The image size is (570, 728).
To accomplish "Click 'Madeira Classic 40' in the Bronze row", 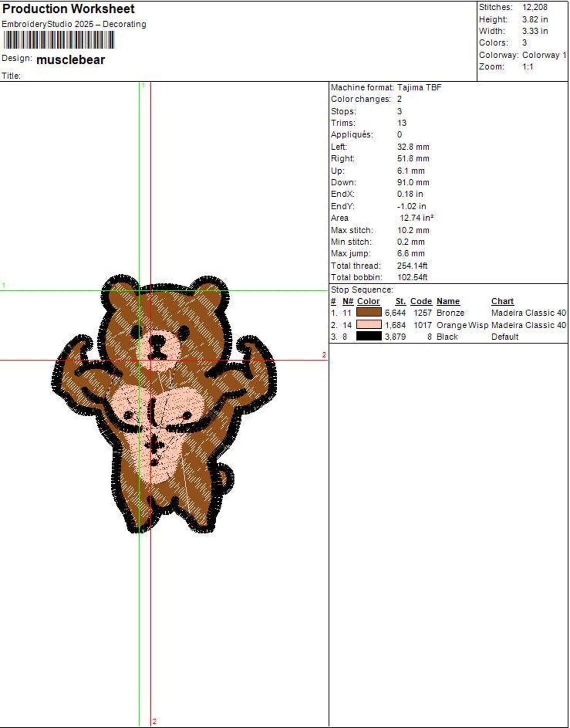I will 528,313.
